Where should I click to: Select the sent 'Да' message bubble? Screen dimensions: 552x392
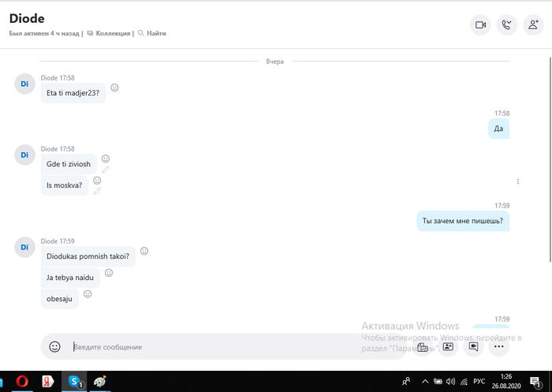pyautogui.click(x=498, y=129)
